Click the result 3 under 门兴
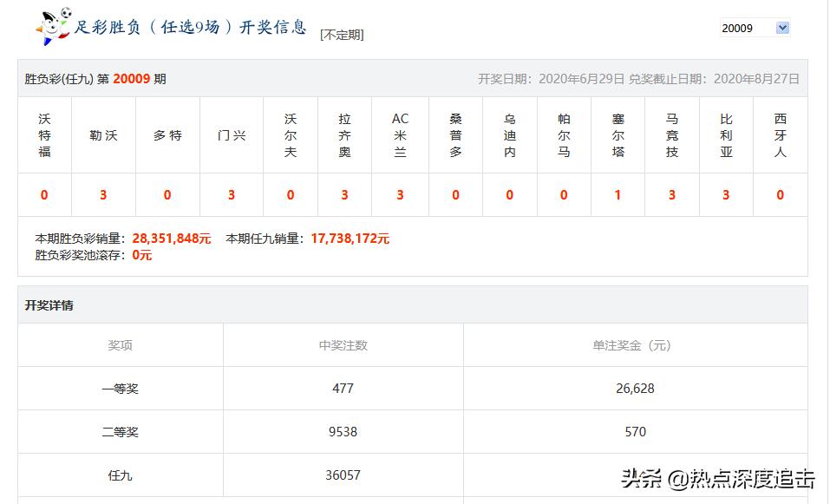The image size is (830, 504). click(x=232, y=195)
